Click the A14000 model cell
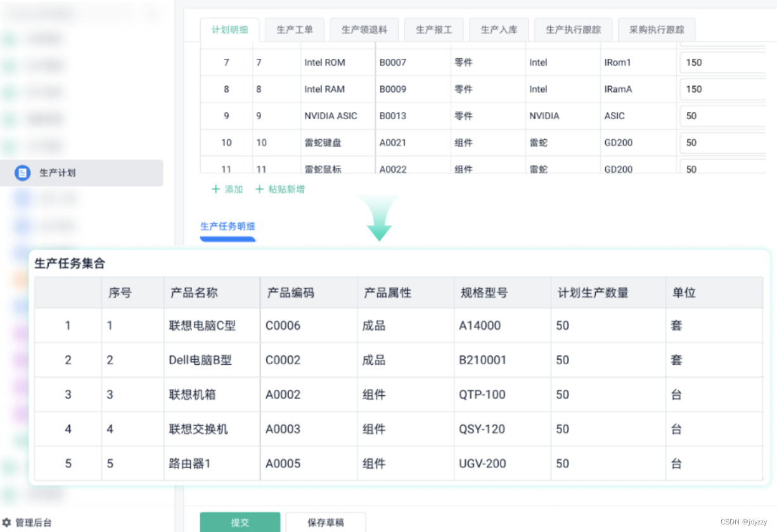 503,326
